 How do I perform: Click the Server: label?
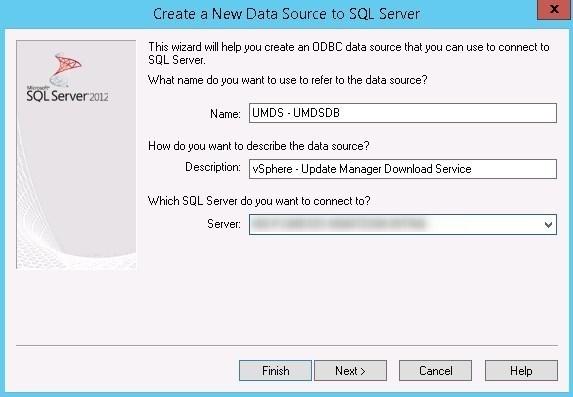224,224
